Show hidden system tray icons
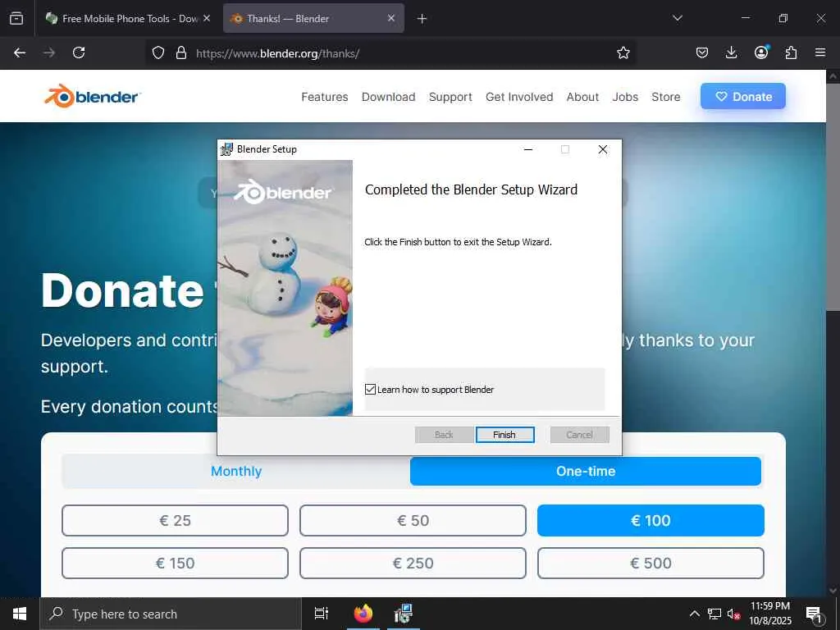This screenshot has width=840, height=630. pyautogui.click(x=694, y=614)
